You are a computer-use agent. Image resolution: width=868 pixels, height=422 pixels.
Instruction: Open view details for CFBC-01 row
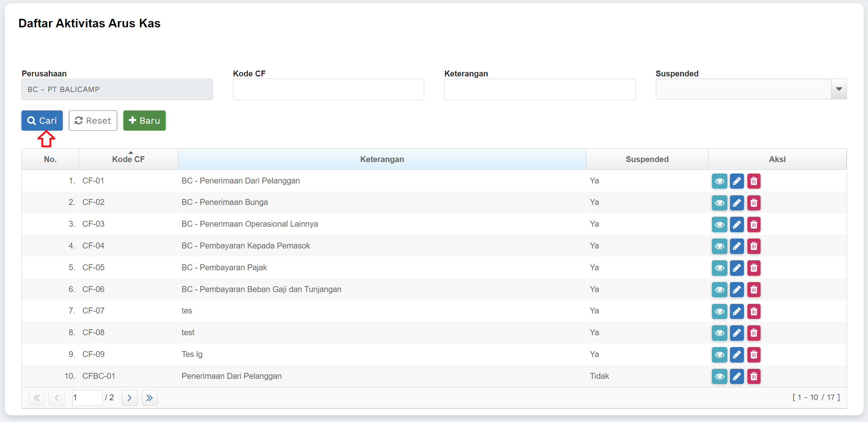click(719, 377)
